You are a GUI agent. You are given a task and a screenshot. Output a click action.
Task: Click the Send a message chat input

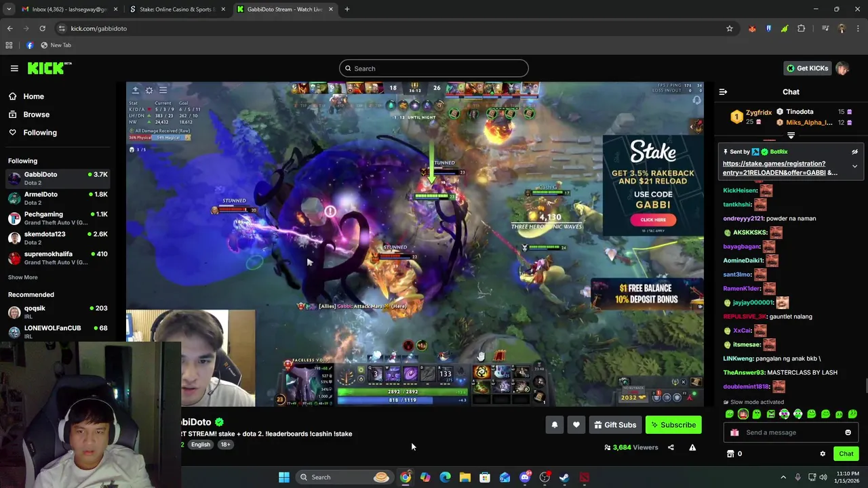790,432
